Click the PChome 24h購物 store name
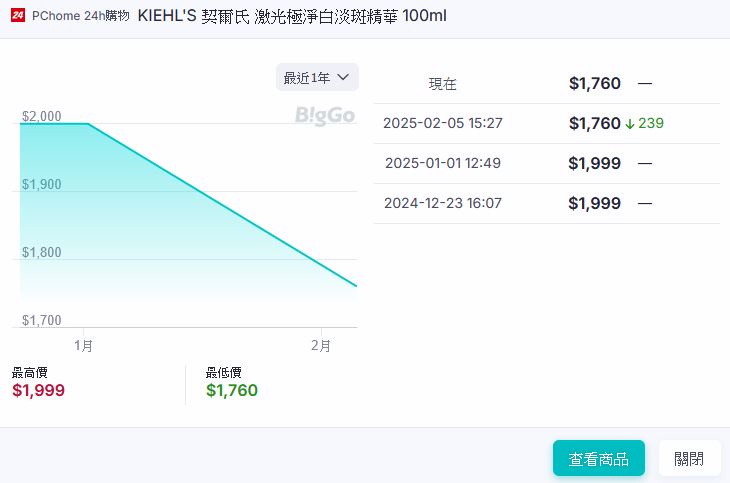 click(81, 16)
